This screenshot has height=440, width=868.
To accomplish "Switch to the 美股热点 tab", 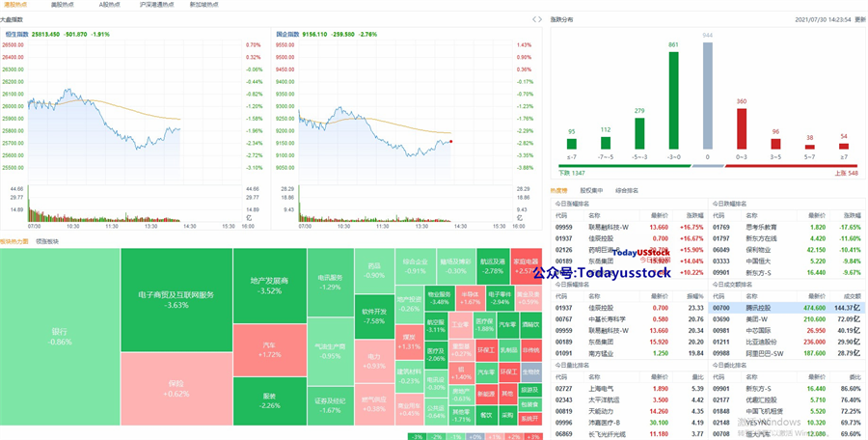I will point(61,5).
